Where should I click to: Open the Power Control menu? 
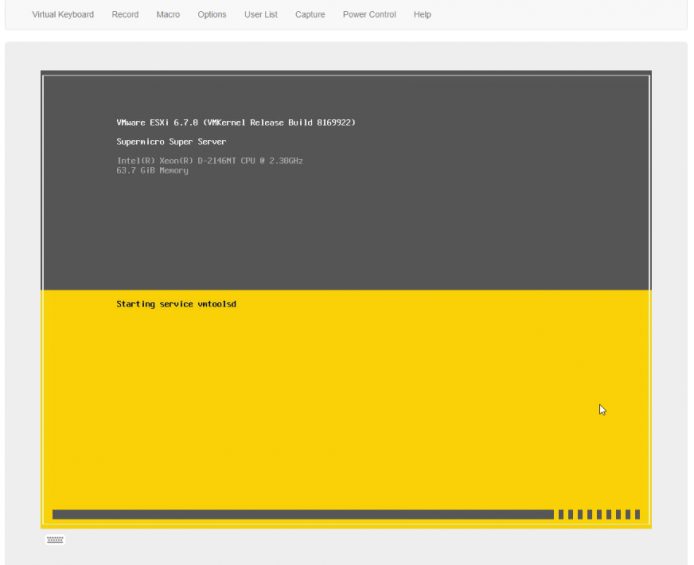[x=369, y=15]
